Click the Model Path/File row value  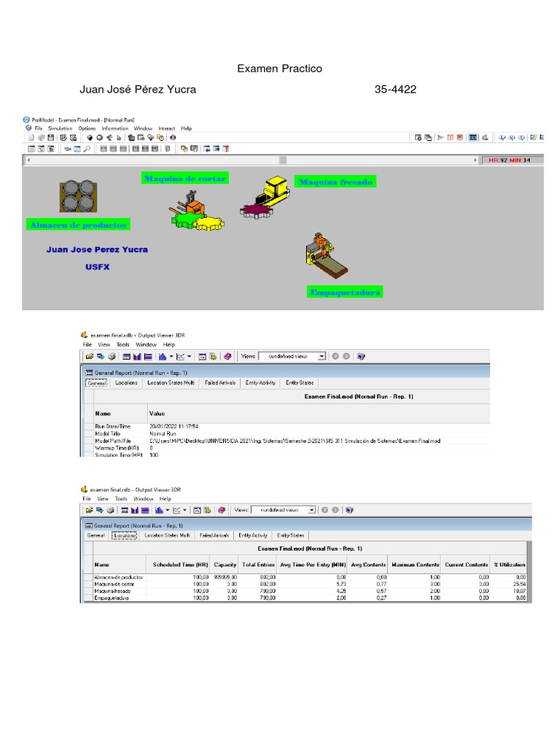(295, 441)
